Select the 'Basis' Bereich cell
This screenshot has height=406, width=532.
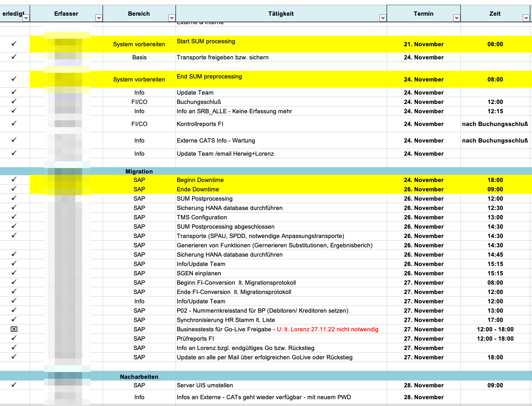point(139,57)
